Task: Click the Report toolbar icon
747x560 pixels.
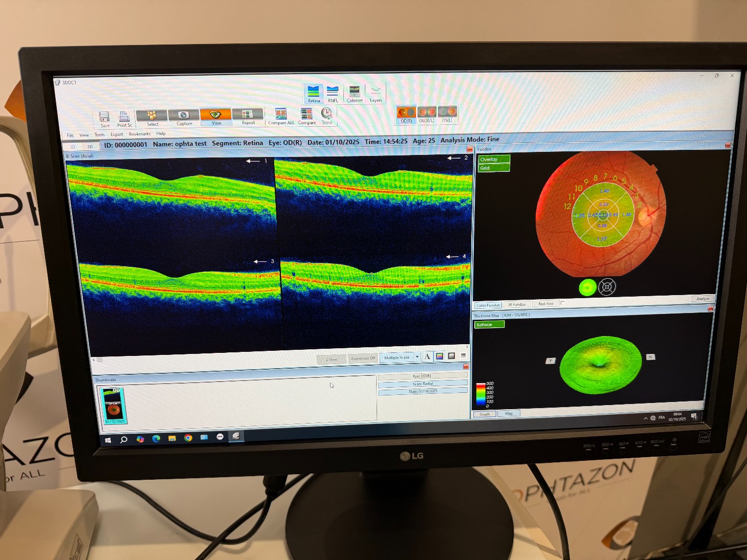Action: click(x=248, y=115)
